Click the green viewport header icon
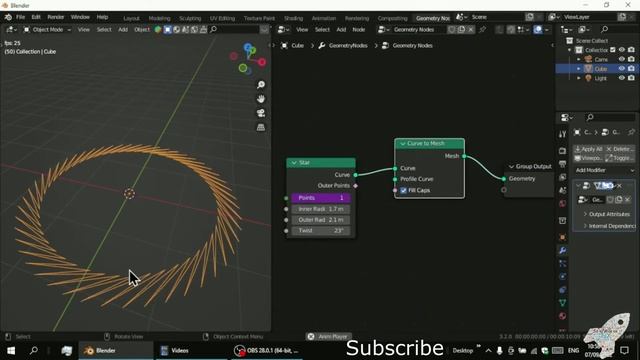Screen dimensions: 640x360 158,29
